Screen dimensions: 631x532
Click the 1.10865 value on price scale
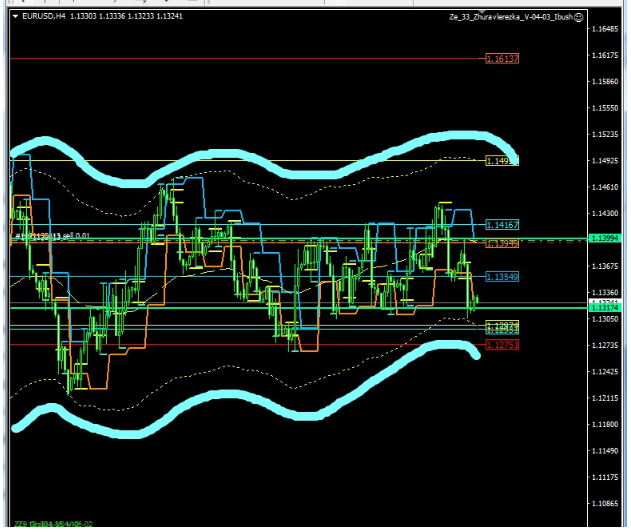pos(604,503)
